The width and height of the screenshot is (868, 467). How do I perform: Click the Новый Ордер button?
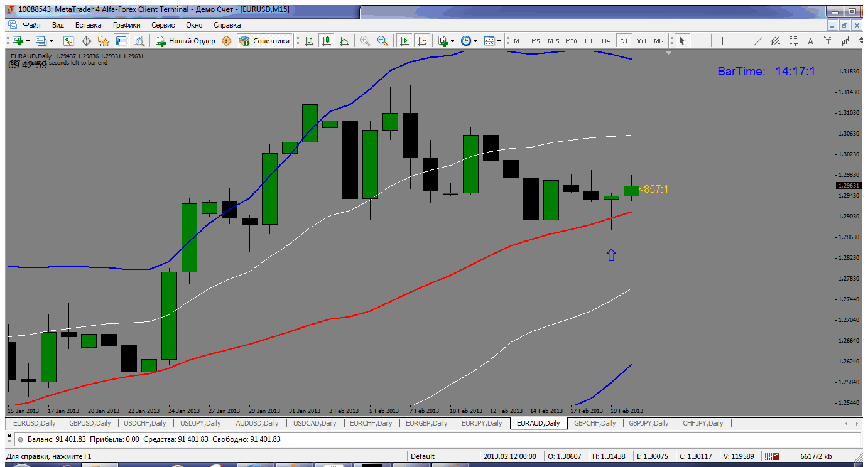186,41
